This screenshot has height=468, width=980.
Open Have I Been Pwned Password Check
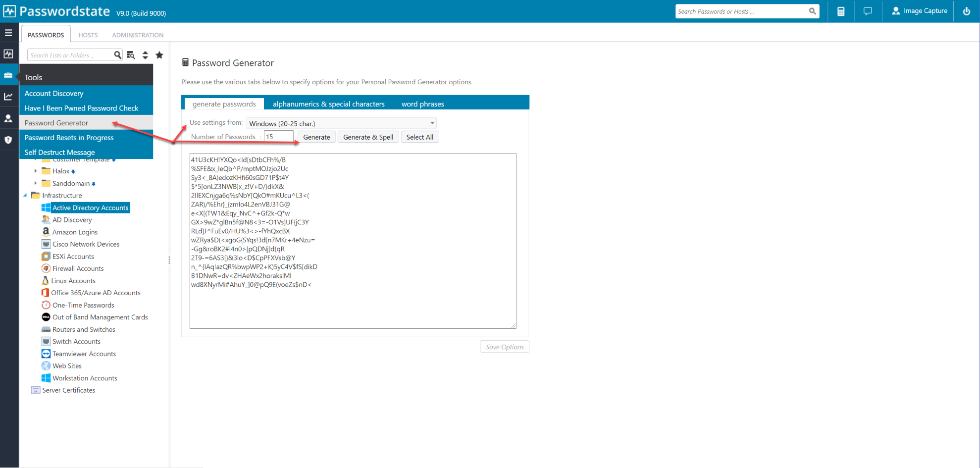coord(86,108)
